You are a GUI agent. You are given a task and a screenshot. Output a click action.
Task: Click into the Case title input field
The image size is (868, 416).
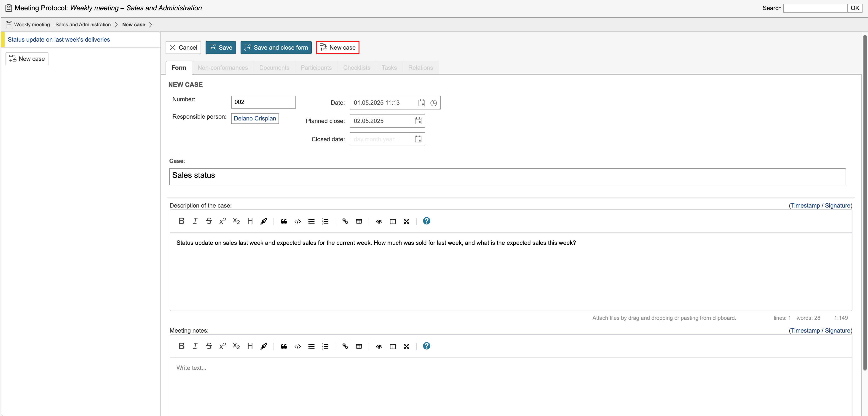tap(507, 176)
